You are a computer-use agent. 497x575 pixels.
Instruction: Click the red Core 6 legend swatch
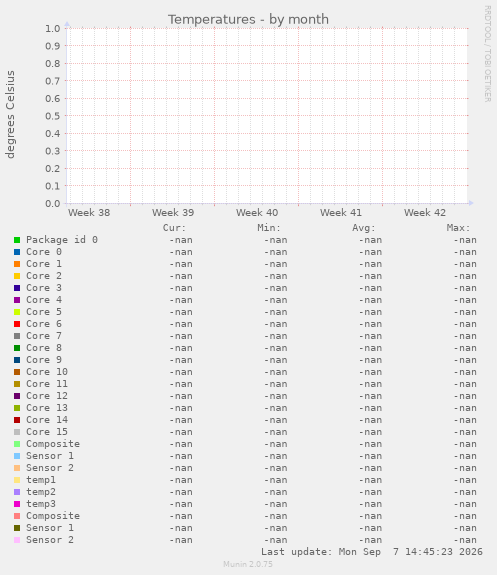click(x=17, y=324)
